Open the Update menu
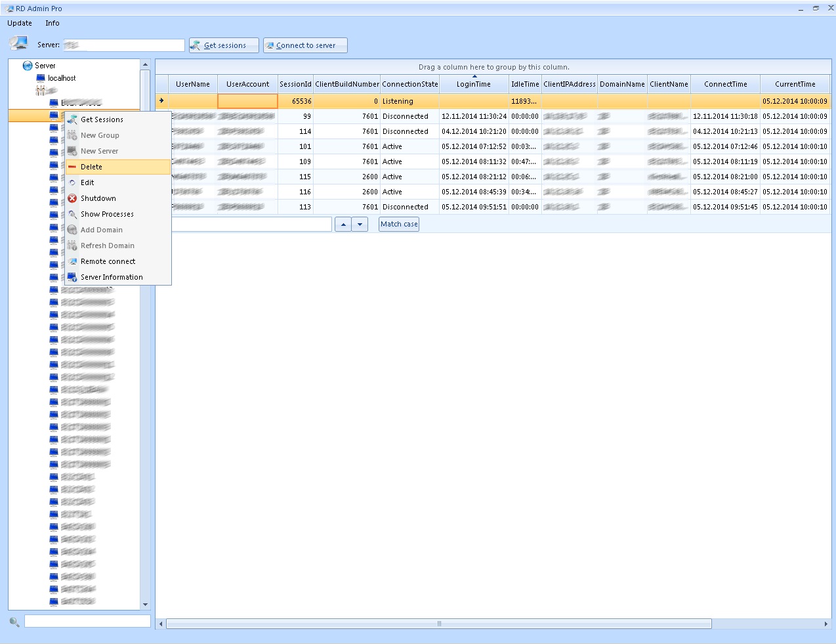The image size is (836, 644). pos(20,23)
